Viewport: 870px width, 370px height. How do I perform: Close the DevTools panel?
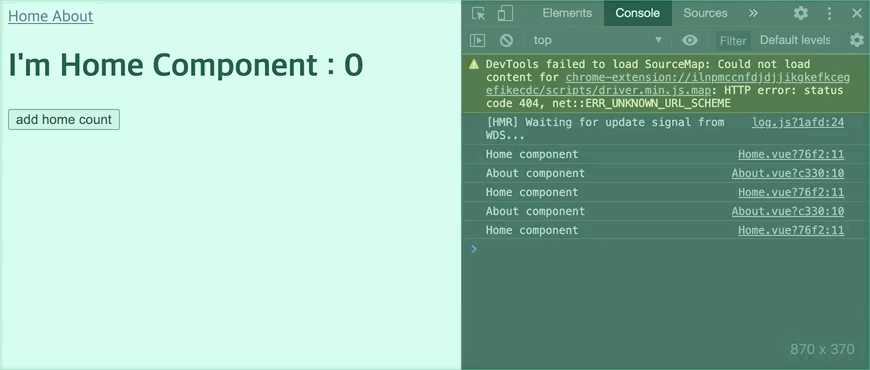[x=857, y=13]
